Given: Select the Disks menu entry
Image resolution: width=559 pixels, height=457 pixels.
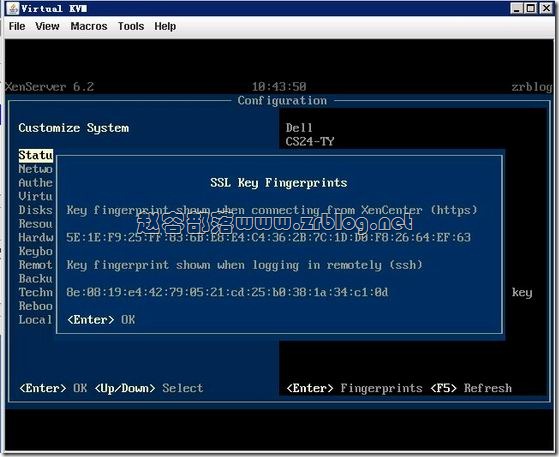Looking at the screenshot, I should [36, 210].
